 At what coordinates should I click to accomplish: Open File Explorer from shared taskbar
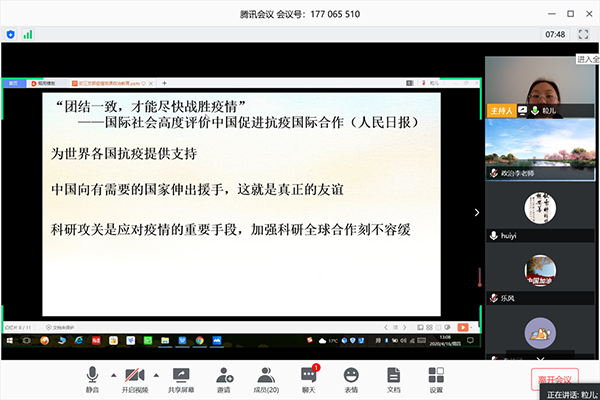point(165,340)
